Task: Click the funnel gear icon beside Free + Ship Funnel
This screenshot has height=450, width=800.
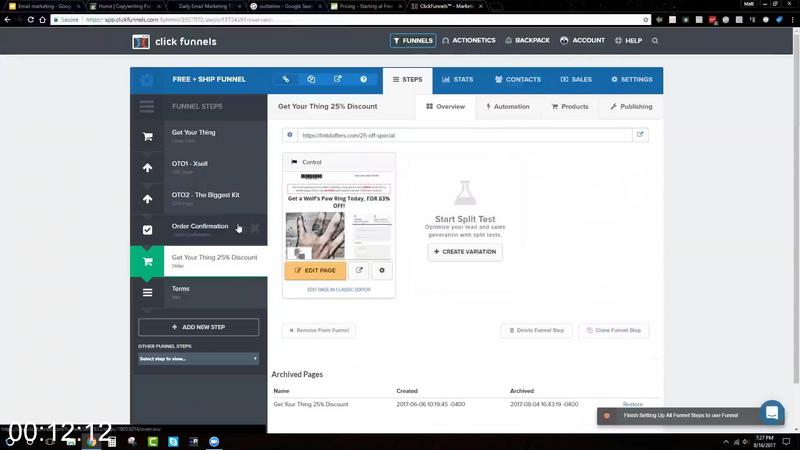Action: [146, 80]
